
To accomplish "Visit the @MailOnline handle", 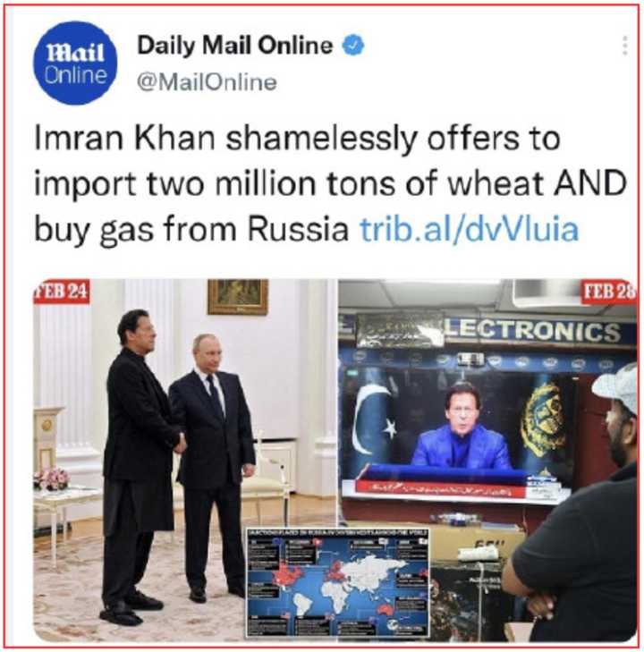I will click(207, 82).
